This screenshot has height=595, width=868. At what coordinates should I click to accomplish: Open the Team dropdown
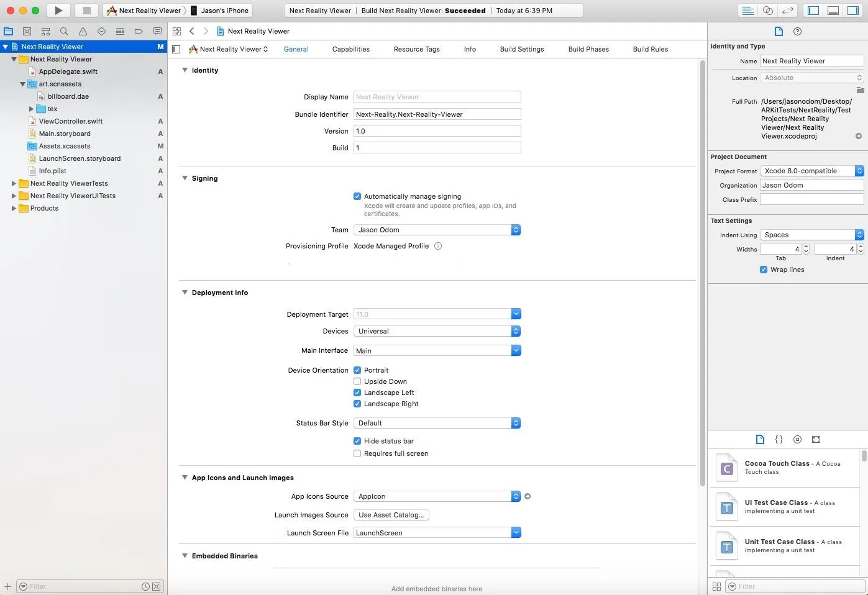click(x=437, y=230)
